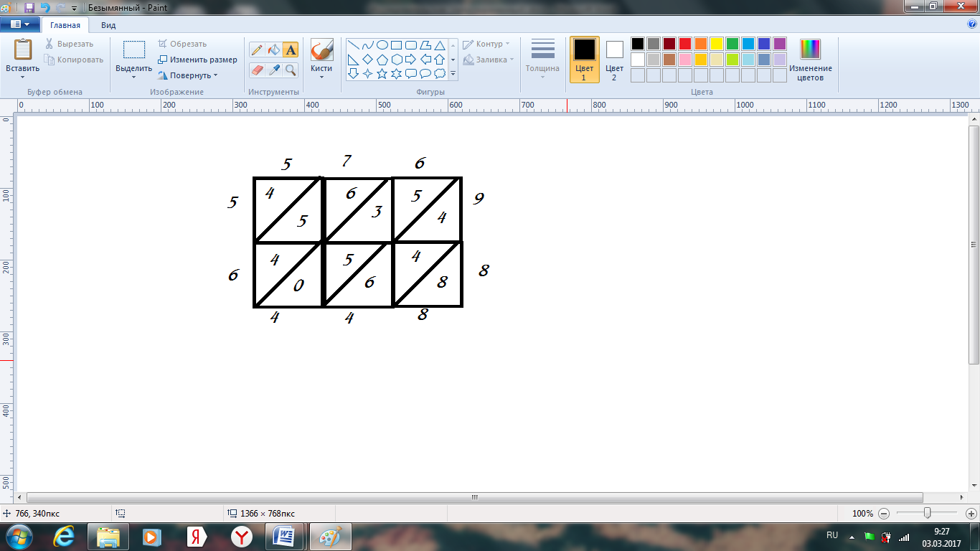Screen dimensions: 980x551
Task: Expand the shapes gallery with More arrow
Action: [453, 73]
